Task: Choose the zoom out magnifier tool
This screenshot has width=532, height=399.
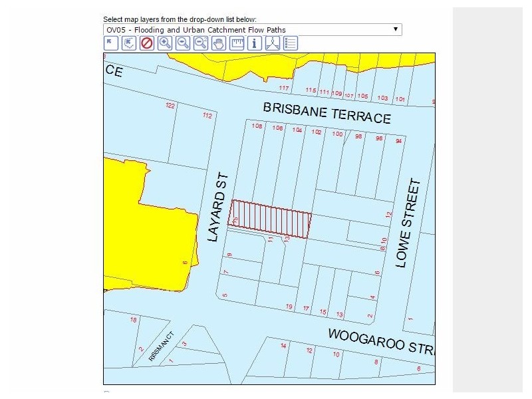Action: (183, 43)
